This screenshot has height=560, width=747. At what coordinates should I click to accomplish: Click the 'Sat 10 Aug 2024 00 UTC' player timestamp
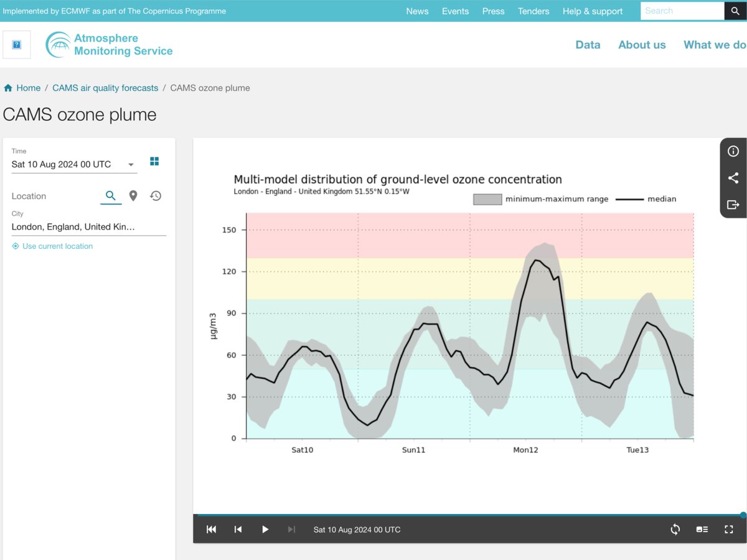pos(357,530)
